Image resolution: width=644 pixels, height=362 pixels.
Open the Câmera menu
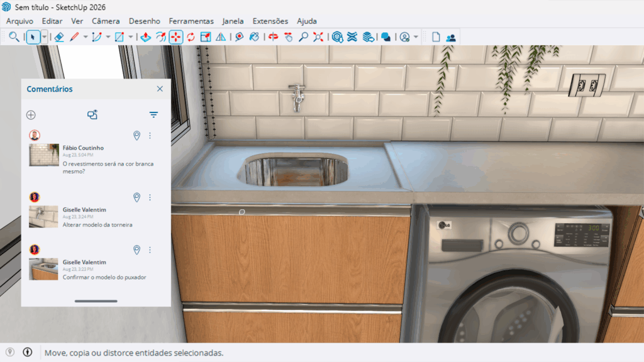pyautogui.click(x=106, y=21)
